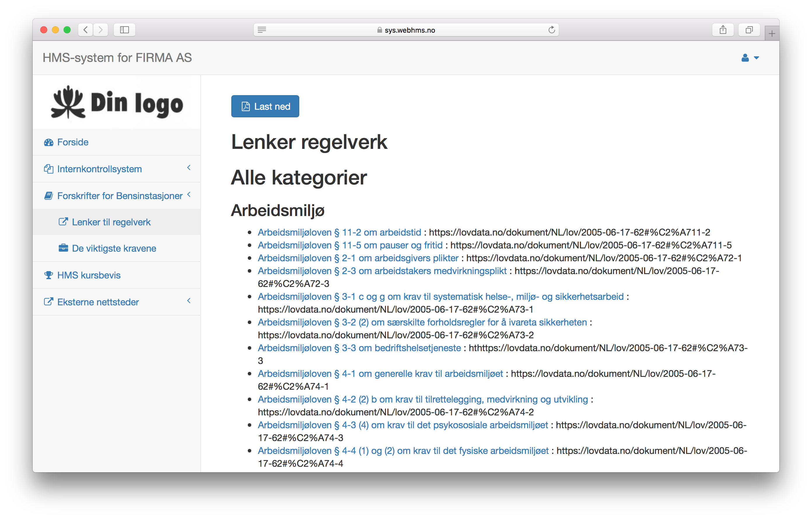Reload the page with the refresh icon
The image size is (812, 519).
click(552, 30)
